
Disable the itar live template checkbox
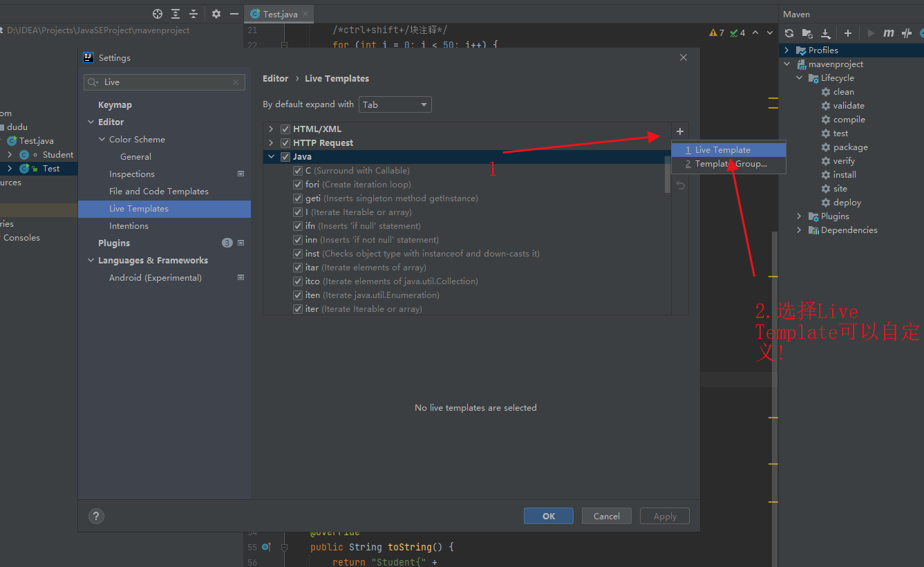(x=298, y=268)
